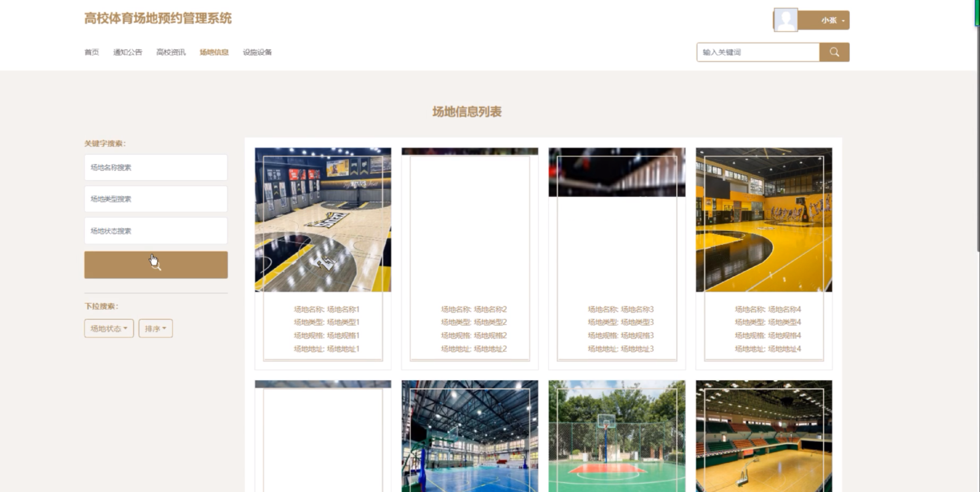Open the 高校资讯 menu item

click(171, 52)
